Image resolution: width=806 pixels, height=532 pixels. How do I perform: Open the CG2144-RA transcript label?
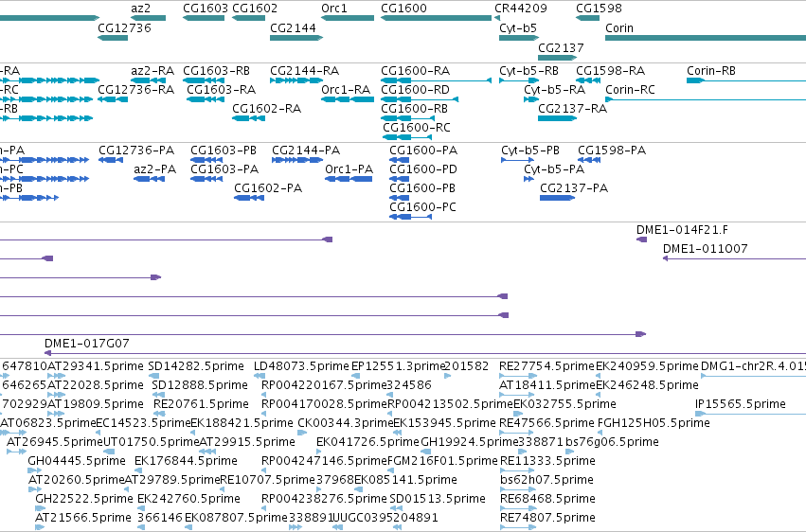tap(304, 71)
